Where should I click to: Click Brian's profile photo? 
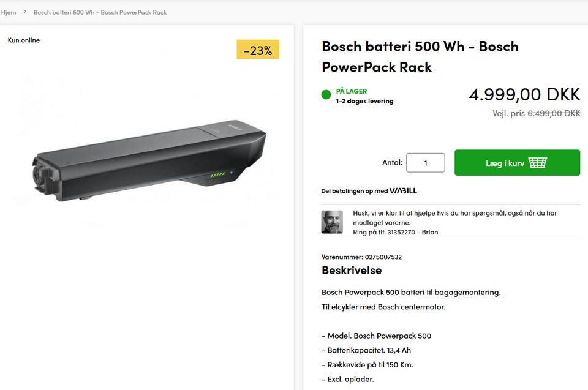click(332, 222)
